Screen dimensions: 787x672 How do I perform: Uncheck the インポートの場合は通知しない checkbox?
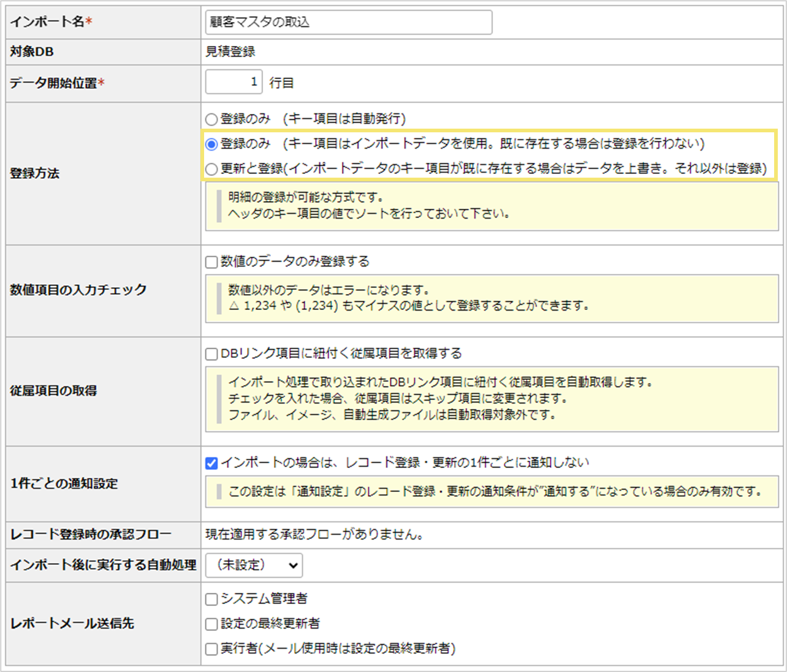(x=210, y=463)
